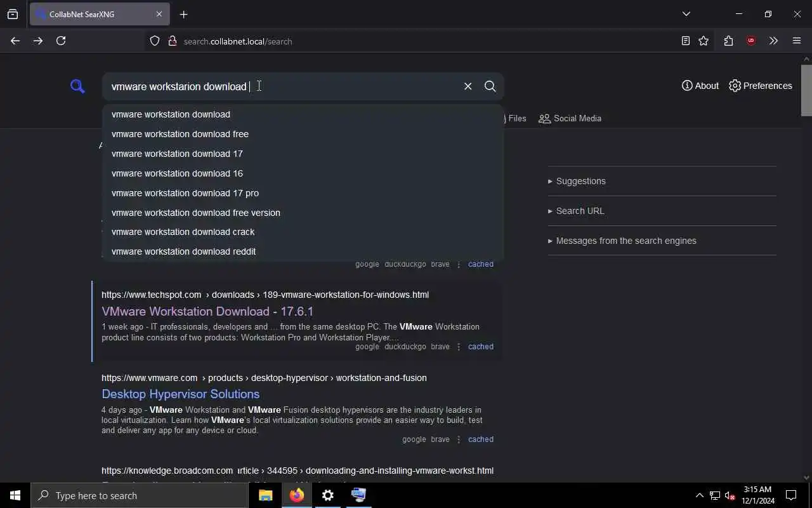Select the CollabNet SearXNG tab

pos(99,14)
